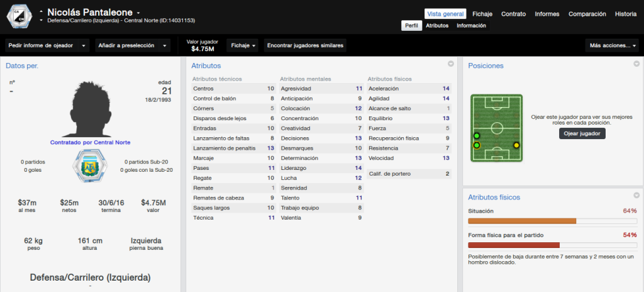Open Pedir informe de ojeador dropdown arrow
This screenshot has width=644, height=292.
(84, 46)
